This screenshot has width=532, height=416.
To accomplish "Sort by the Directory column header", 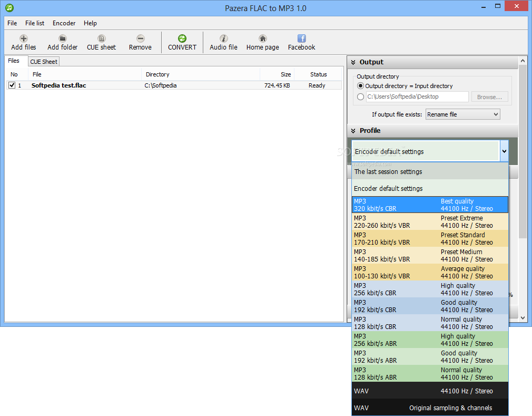I will [x=201, y=74].
